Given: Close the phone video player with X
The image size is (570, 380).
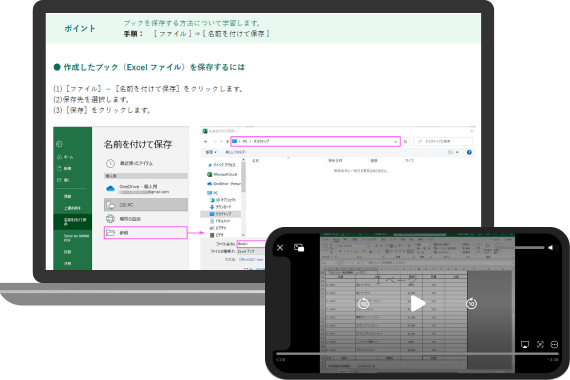Looking at the screenshot, I should [x=280, y=248].
